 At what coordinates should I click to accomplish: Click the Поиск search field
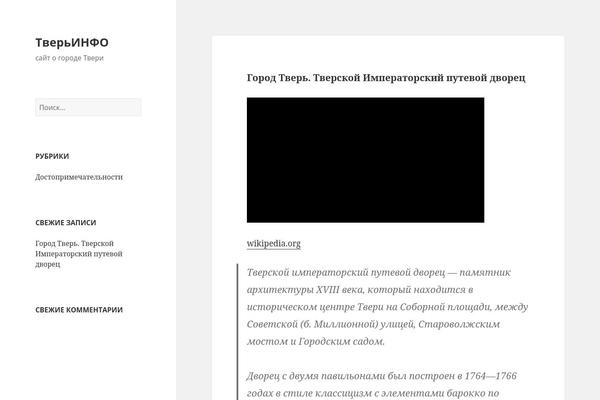[x=88, y=108]
